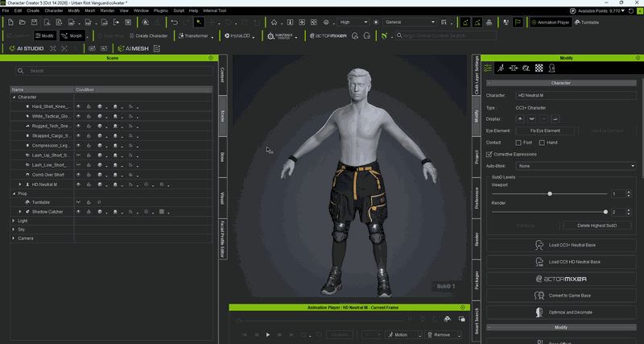
Task: Select the motion pose icon in Modify panel
Action: 501,68
